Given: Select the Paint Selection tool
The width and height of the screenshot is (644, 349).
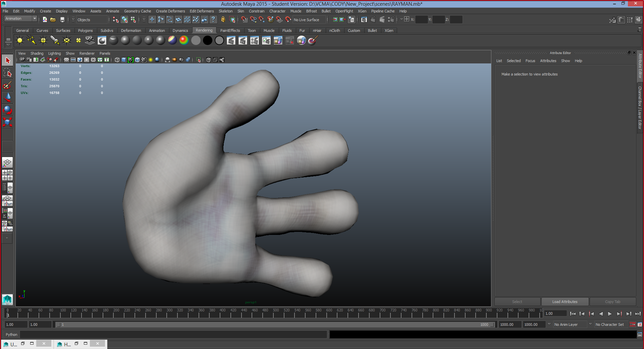Looking at the screenshot, I should pos(7,85).
